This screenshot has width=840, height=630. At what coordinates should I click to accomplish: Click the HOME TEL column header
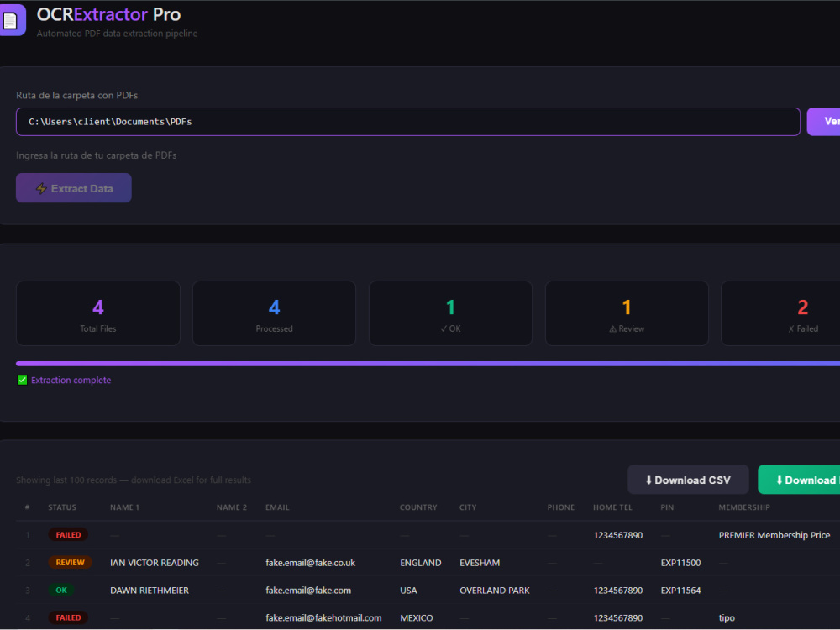point(612,507)
